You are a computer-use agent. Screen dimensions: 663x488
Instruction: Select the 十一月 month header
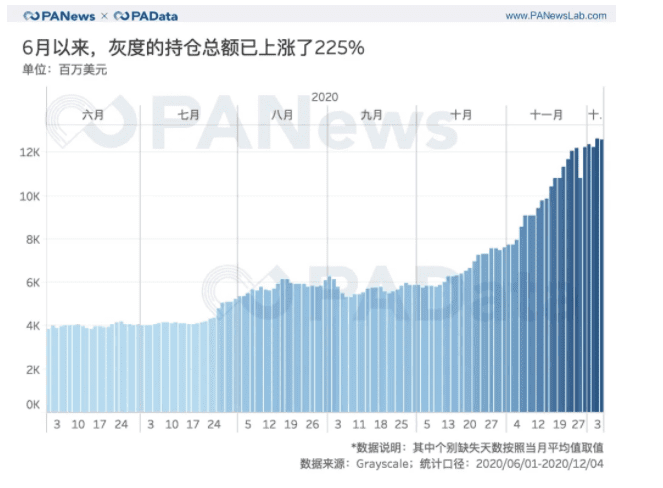click(546, 115)
